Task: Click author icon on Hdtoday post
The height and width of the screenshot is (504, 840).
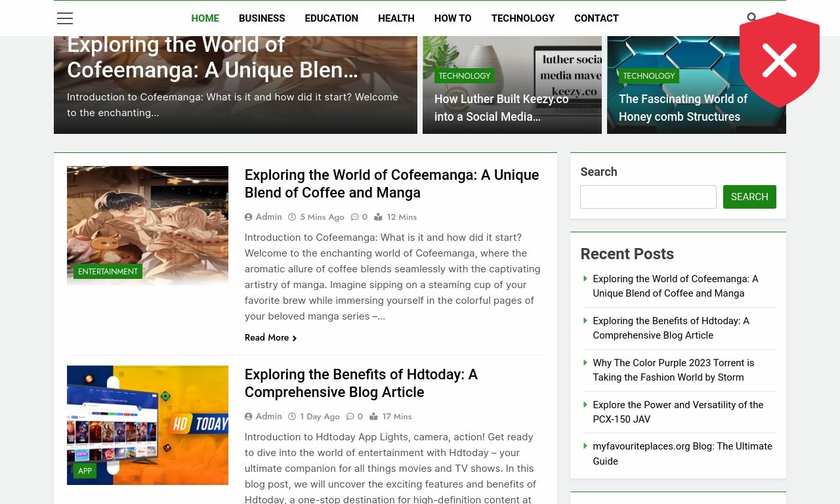Action: pyautogui.click(x=249, y=417)
